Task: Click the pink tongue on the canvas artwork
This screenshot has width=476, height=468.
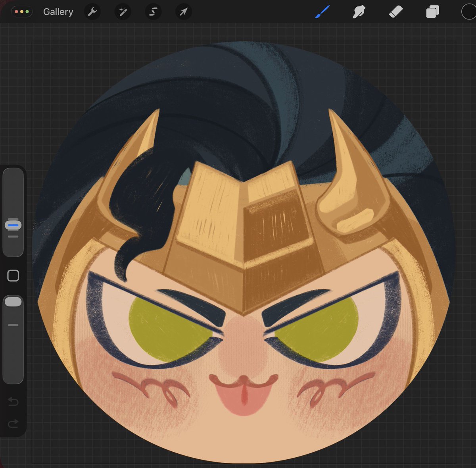Action: 244,399
